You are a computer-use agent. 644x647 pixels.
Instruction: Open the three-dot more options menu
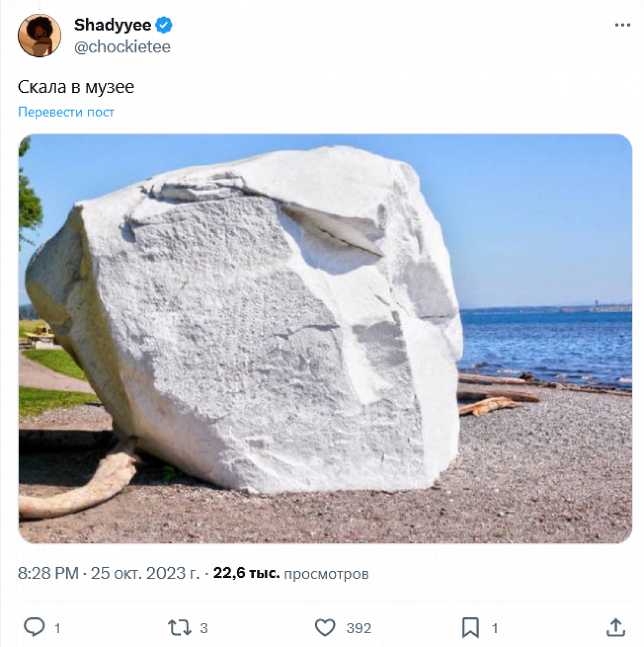pyautogui.click(x=622, y=25)
